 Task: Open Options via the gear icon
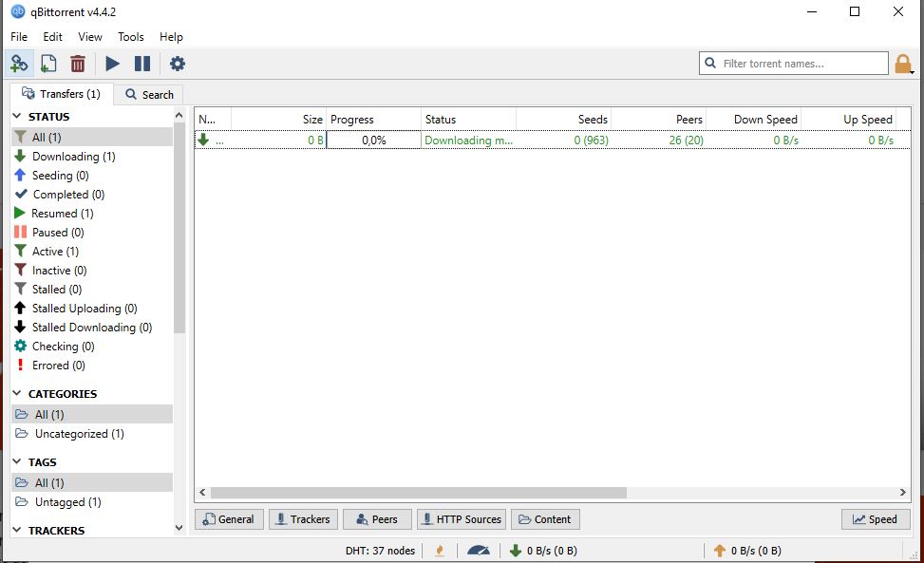(177, 63)
